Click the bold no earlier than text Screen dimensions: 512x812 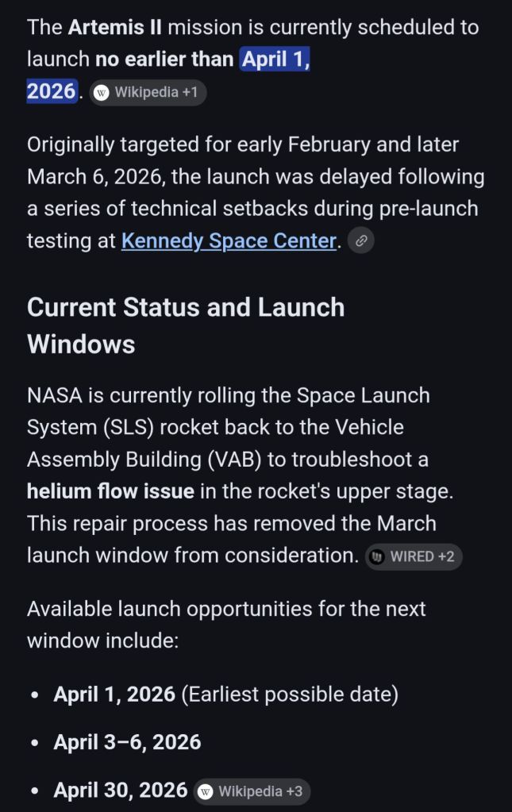pos(164,59)
